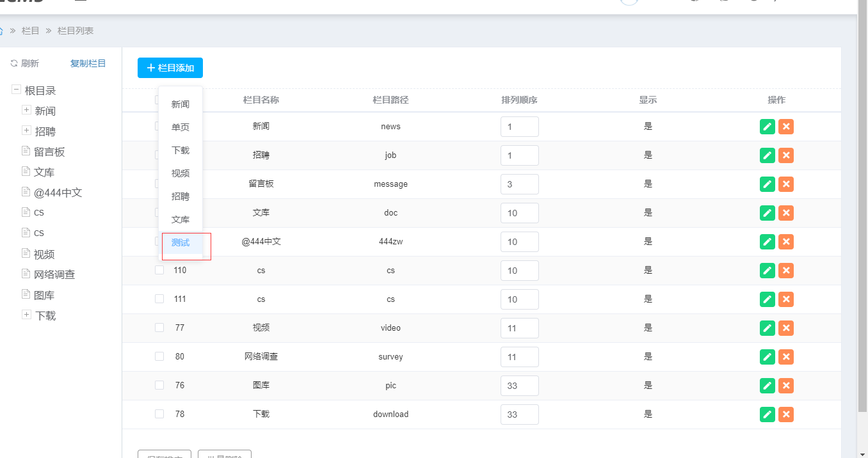Delete the 图库 pic row
Viewport: 868px width, 458px height.
787,386
